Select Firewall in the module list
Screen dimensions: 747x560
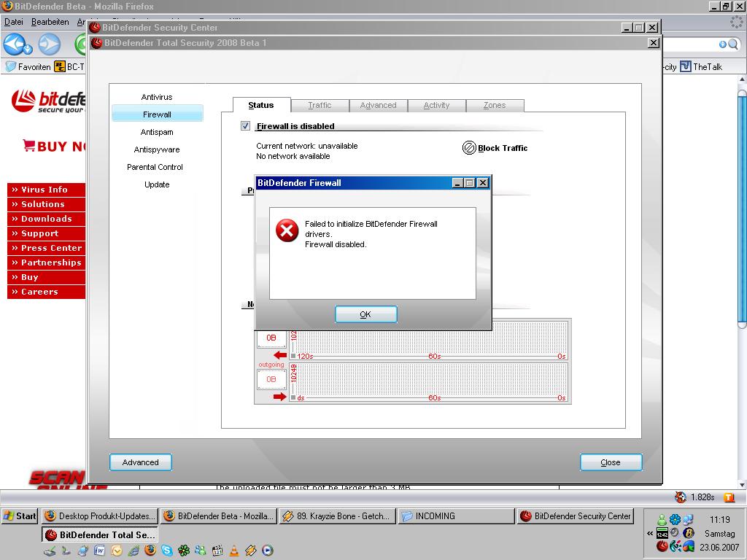click(157, 114)
